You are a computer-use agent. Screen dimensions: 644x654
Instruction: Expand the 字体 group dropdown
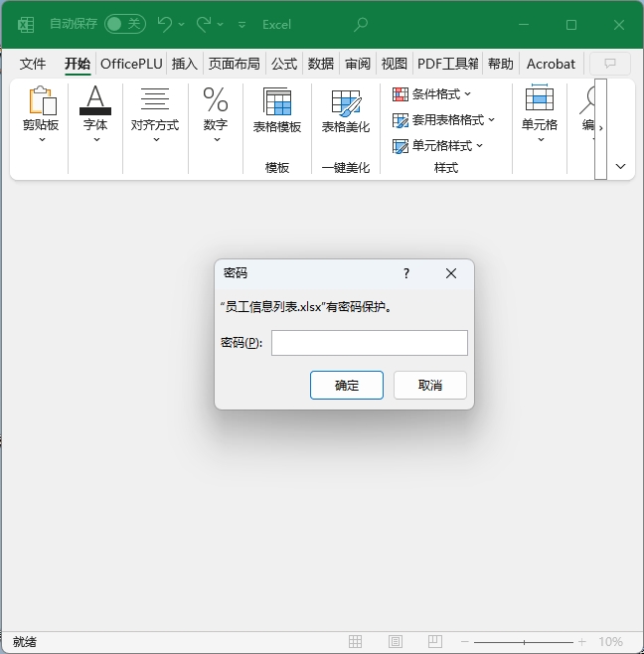[x=96, y=140]
